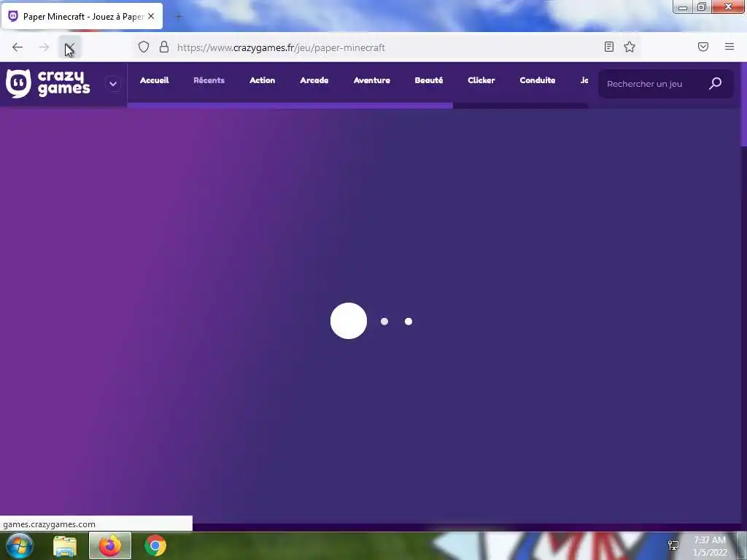747x560 pixels.
Task: Bookmark this page with the star icon
Action: click(630, 47)
